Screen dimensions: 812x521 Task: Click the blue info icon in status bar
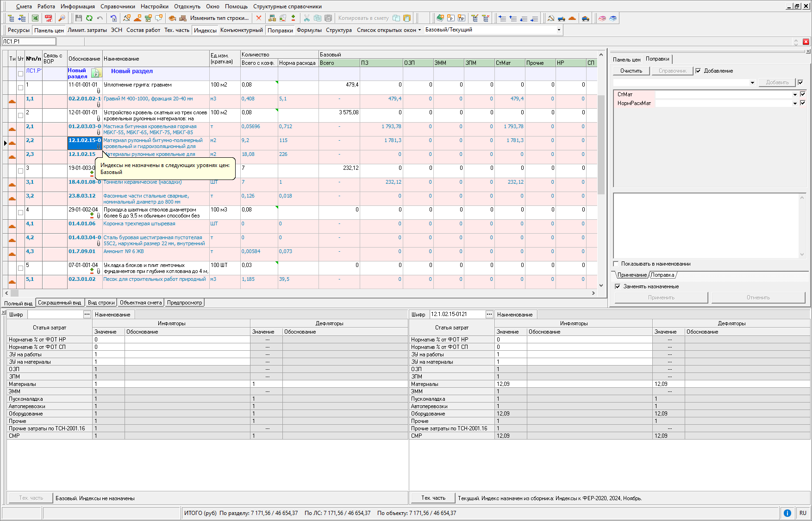tap(787, 513)
